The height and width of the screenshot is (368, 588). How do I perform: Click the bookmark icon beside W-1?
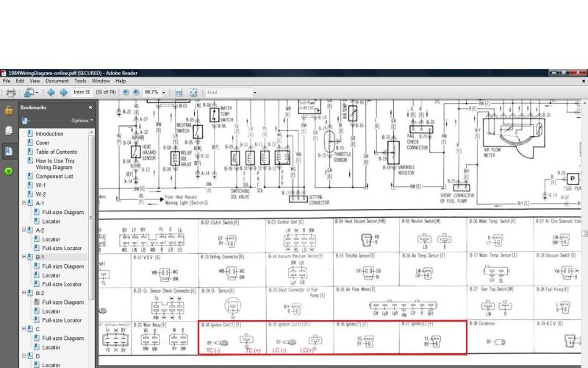[30, 185]
